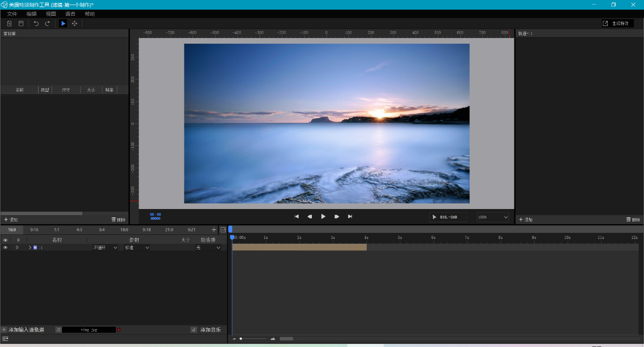Click the purple layer type icon

[x=35, y=248]
